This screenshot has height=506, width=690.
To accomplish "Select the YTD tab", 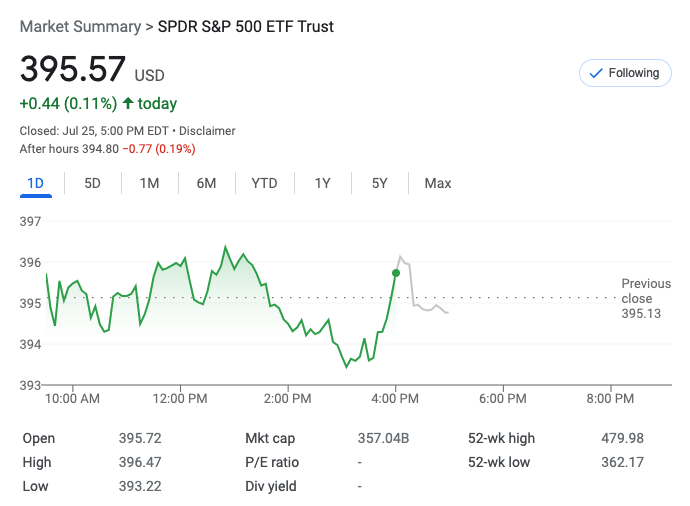I will coord(264,183).
